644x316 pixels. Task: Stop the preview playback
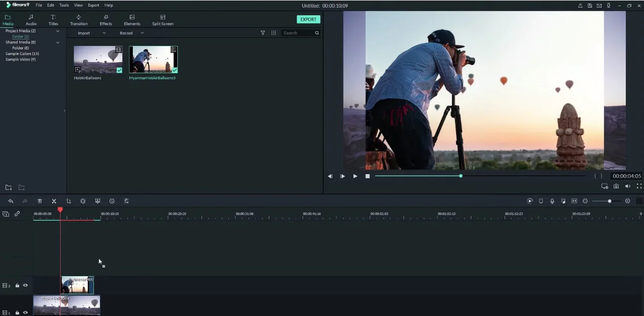coord(368,176)
